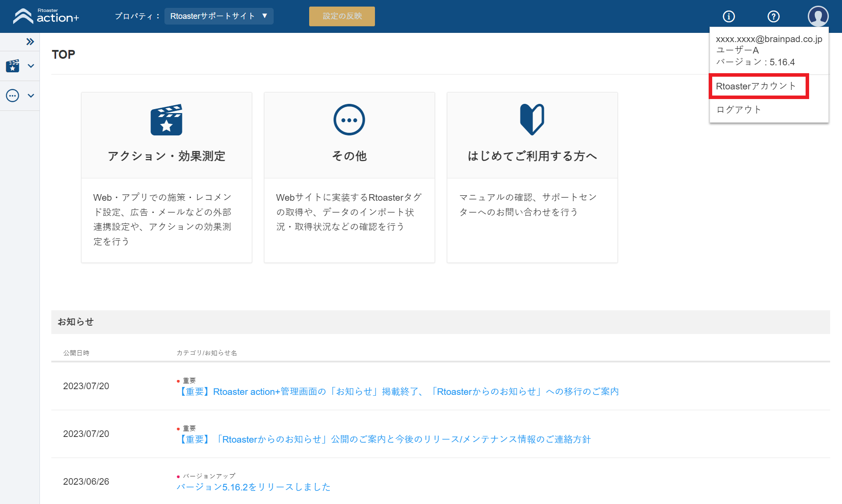
Task: Click the clapperboard icon in アクション・効果測定 card
Action: 166,120
